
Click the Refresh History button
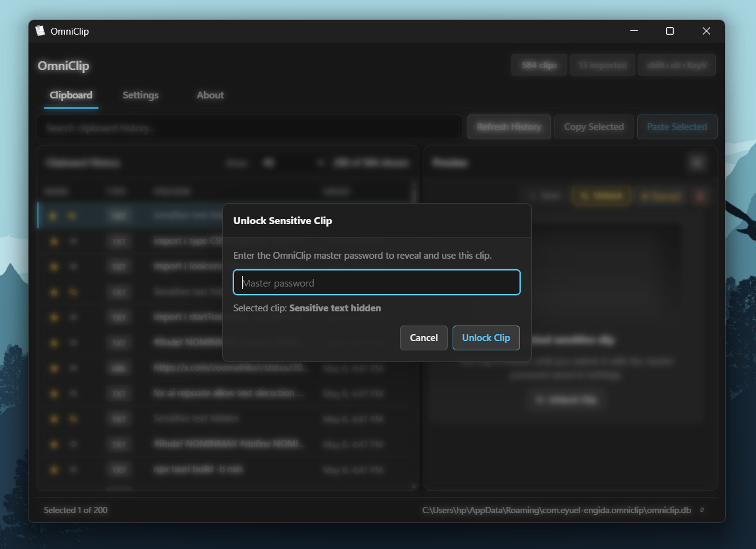(509, 127)
